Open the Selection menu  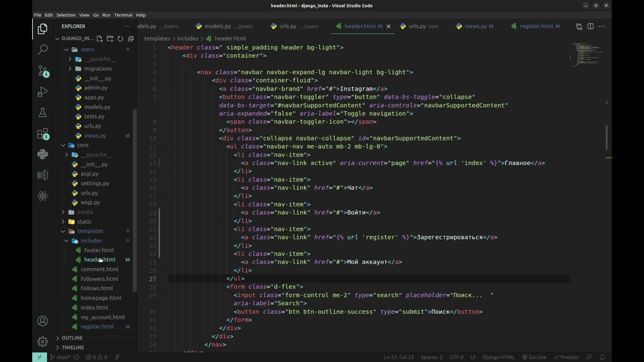pos(65,15)
